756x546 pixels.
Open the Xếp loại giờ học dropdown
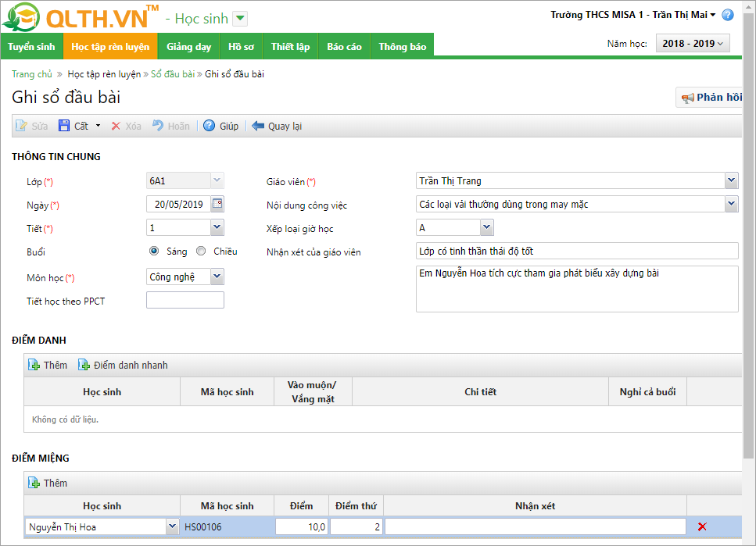click(486, 227)
